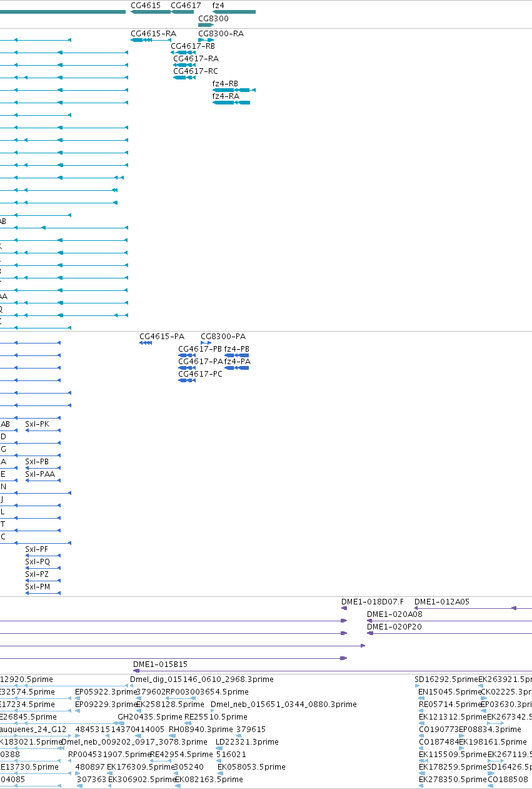Click the Sxl-PF label
This screenshot has width=532, height=789.
pos(36,549)
